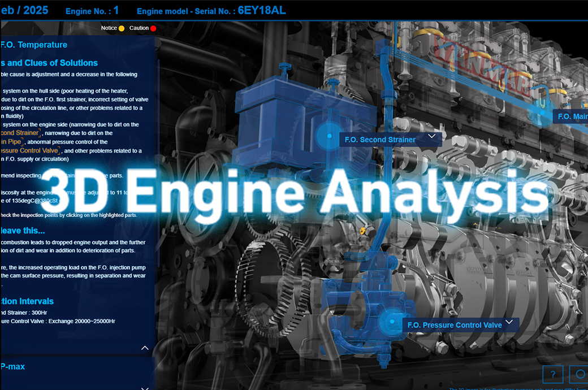Click the orange Pipe link in text

[x=10, y=142]
